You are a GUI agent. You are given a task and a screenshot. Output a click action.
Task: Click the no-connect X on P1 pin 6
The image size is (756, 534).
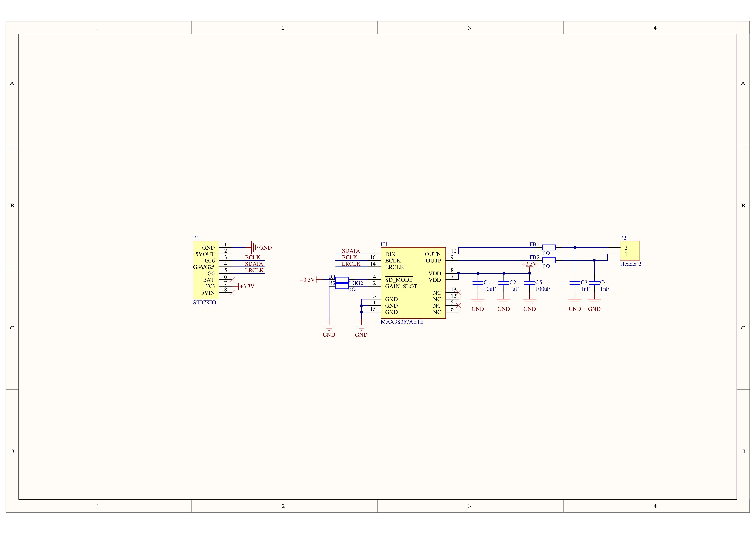tap(232, 280)
